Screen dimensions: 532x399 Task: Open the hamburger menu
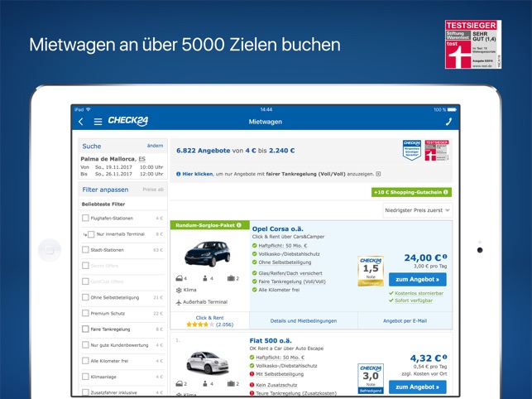pos(98,122)
